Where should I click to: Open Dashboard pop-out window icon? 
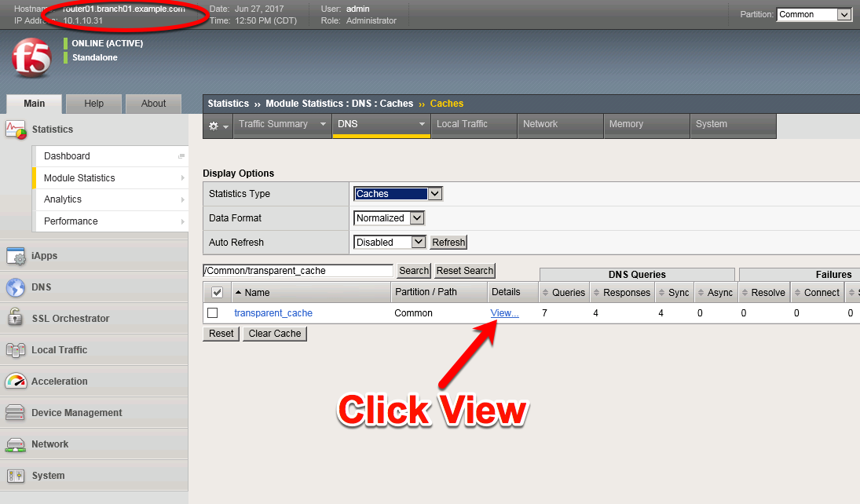[x=181, y=156]
